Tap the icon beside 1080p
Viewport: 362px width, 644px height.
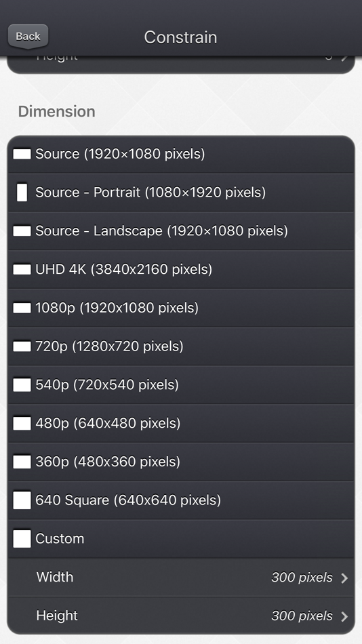tap(22, 308)
